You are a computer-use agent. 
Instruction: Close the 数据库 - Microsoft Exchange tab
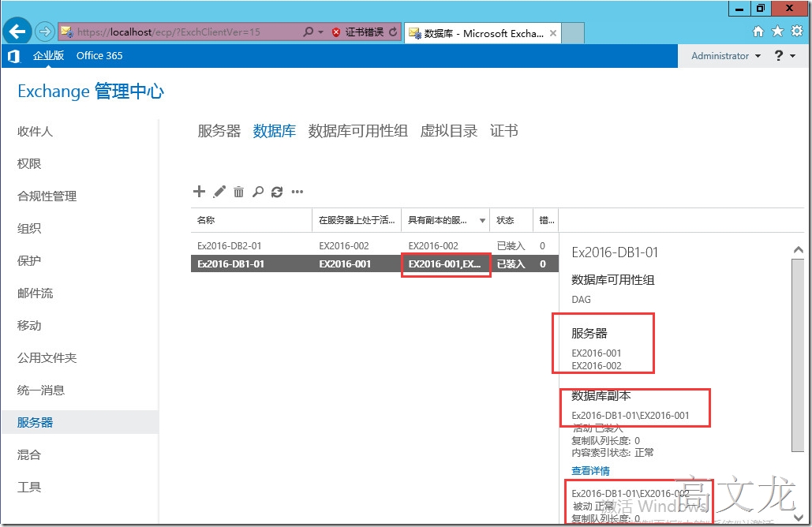[553, 33]
